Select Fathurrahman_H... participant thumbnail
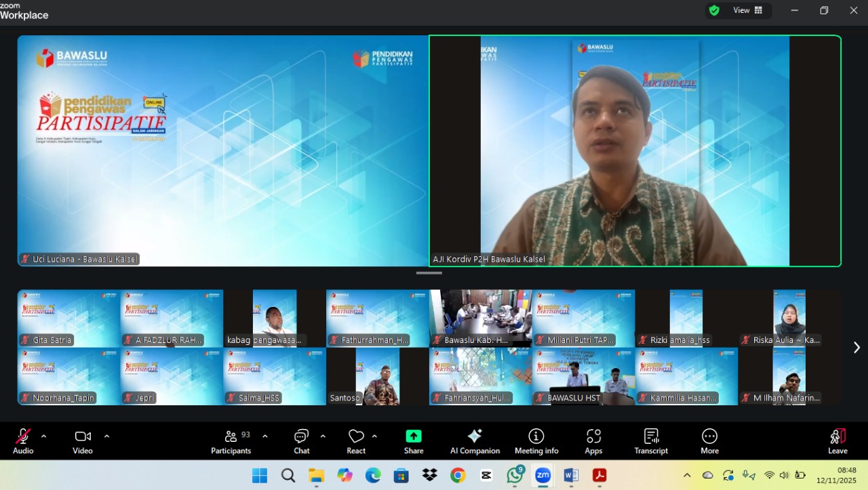868x490 pixels. 378,319
